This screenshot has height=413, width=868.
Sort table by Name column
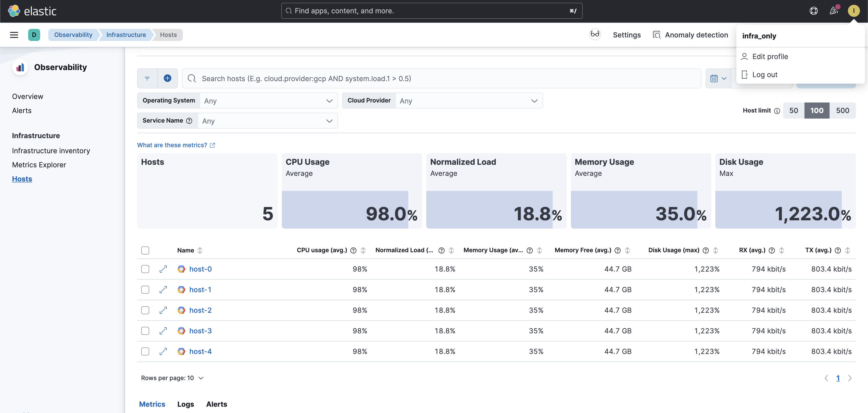click(x=190, y=250)
